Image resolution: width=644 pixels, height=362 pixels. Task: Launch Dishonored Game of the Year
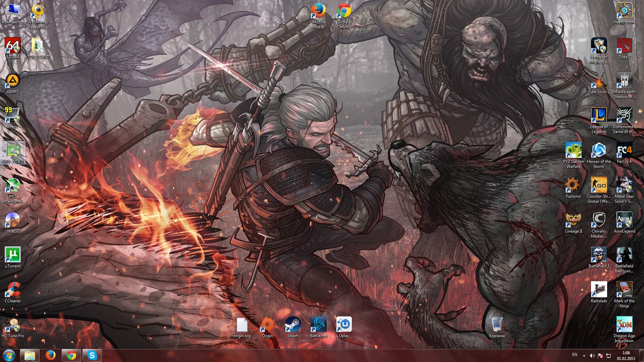click(625, 121)
